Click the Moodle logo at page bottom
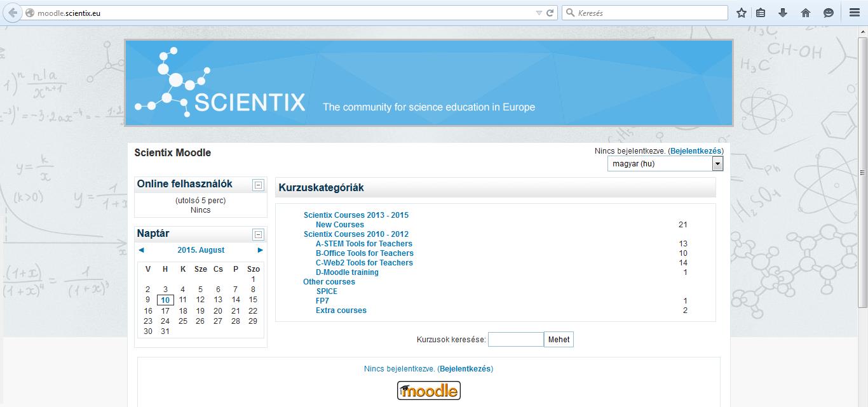868x407 pixels. 429,390
